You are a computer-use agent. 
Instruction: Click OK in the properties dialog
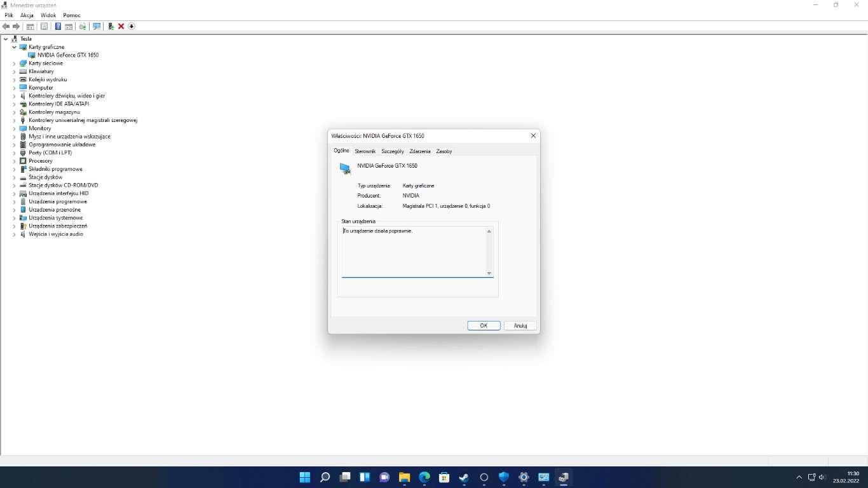pyautogui.click(x=484, y=325)
